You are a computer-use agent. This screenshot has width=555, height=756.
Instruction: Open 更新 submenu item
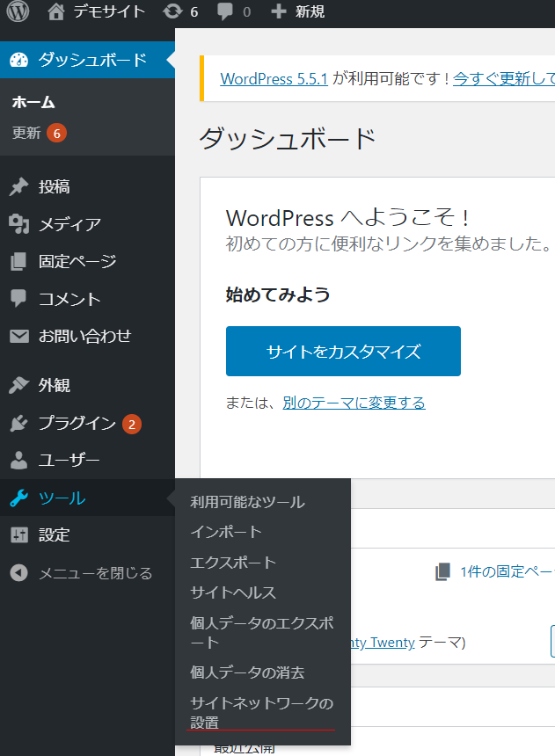click(26, 133)
